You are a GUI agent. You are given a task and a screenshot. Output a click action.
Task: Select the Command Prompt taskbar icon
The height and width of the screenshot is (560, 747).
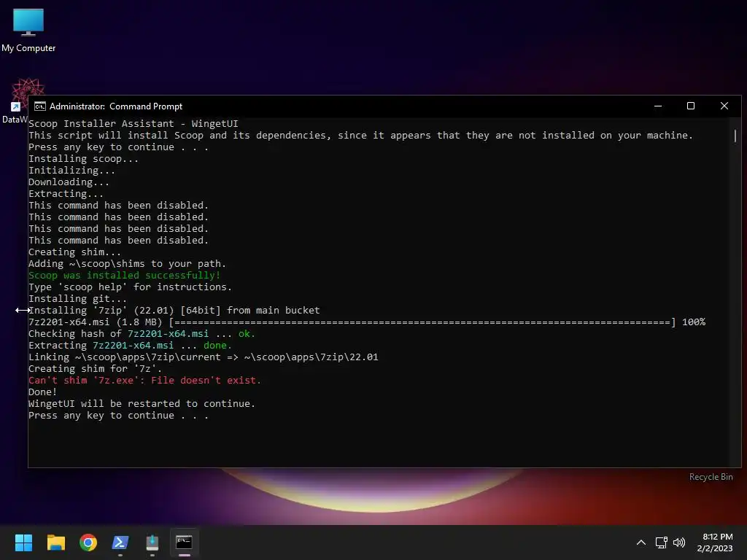click(x=184, y=542)
